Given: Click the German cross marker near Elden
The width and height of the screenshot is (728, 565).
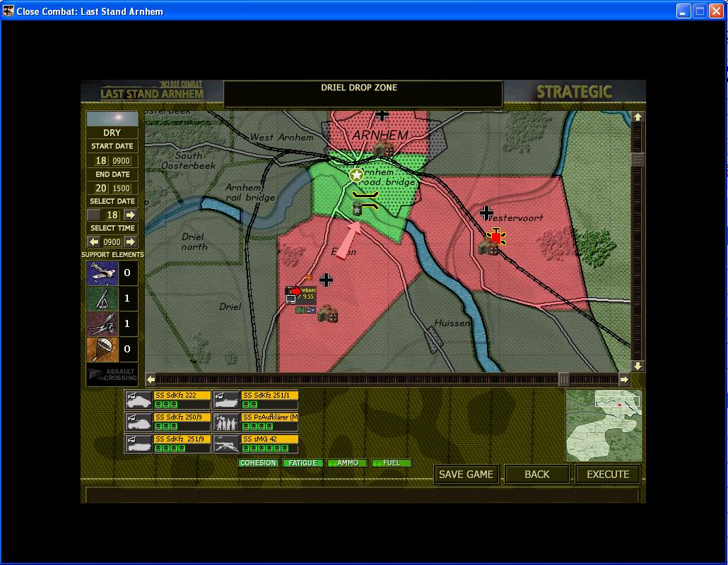Looking at the screenshot, I should pos(326,280).
